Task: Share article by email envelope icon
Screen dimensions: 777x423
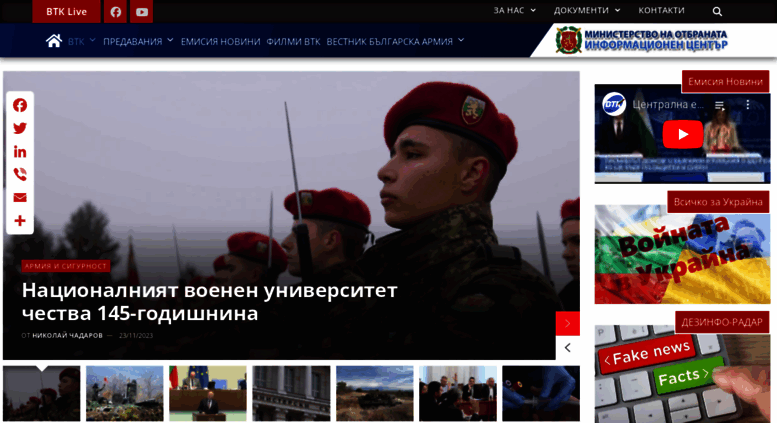Action: 20,198
